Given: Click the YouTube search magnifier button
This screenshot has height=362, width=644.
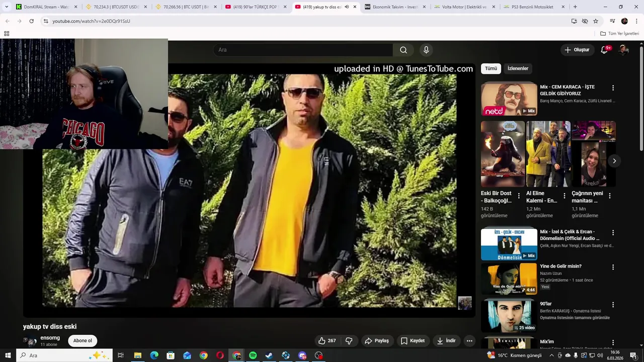Looking at the screenshot, I should [404, 50].
